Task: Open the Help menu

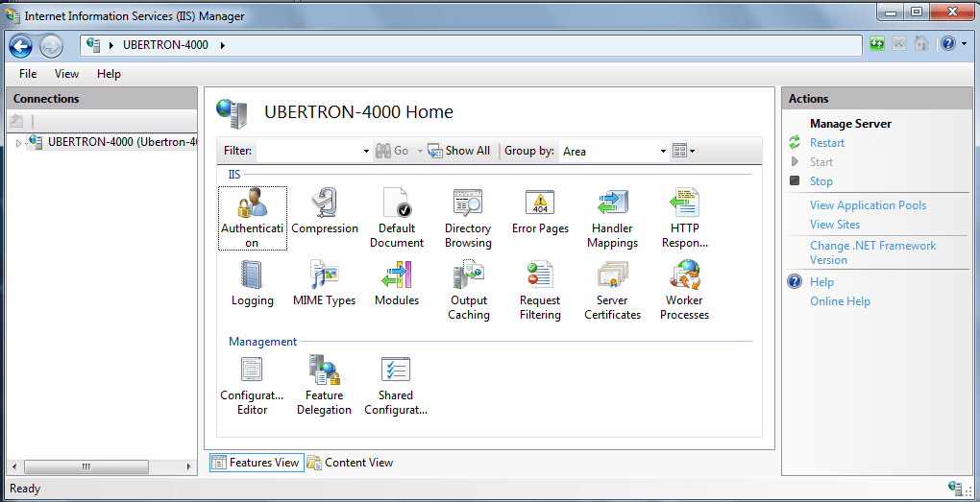Action: tap(109, 74)
